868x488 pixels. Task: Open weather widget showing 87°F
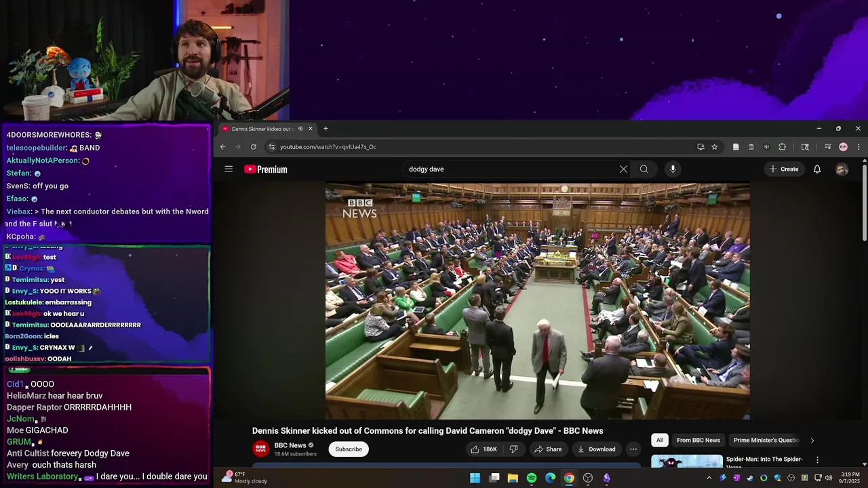click(x=245, y=478)
